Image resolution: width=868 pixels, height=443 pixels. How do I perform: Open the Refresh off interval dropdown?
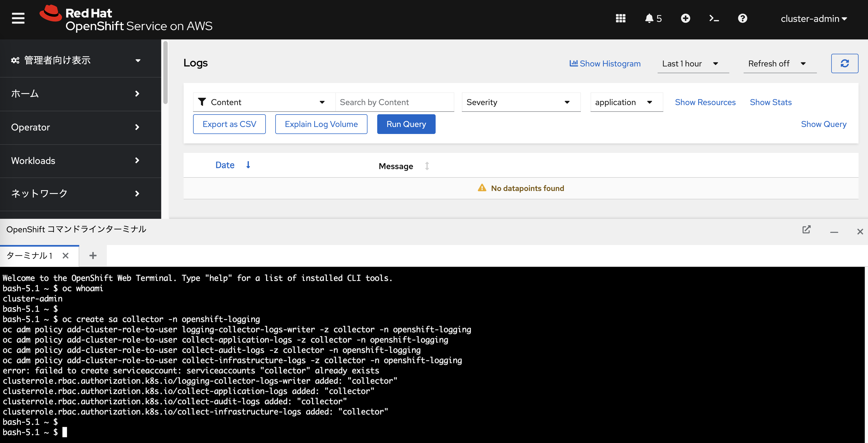[780, 64]
